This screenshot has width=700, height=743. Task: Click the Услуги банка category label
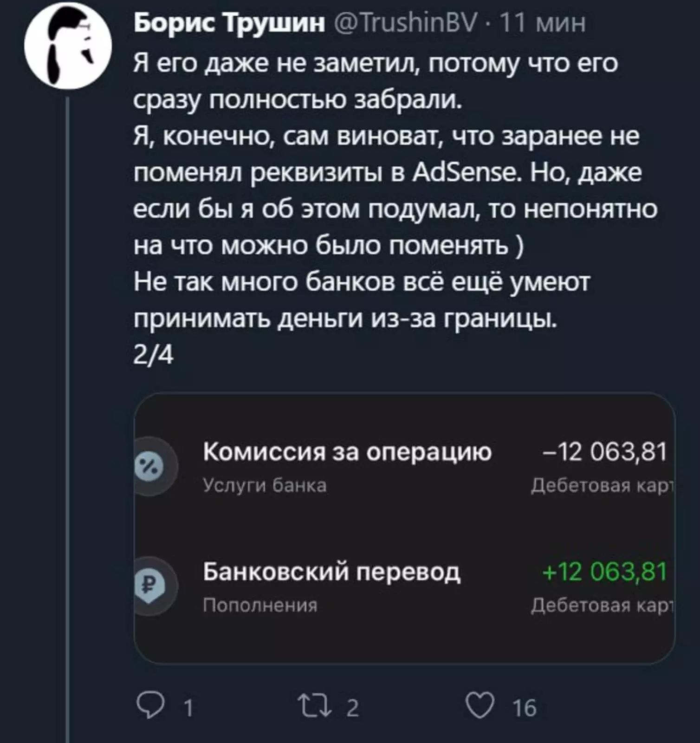(x=265, y=486)
